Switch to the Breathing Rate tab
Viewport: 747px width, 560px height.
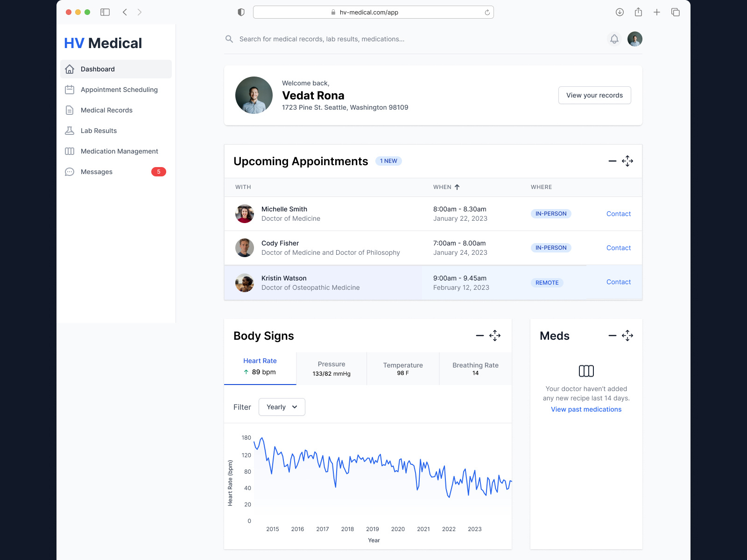475,369
